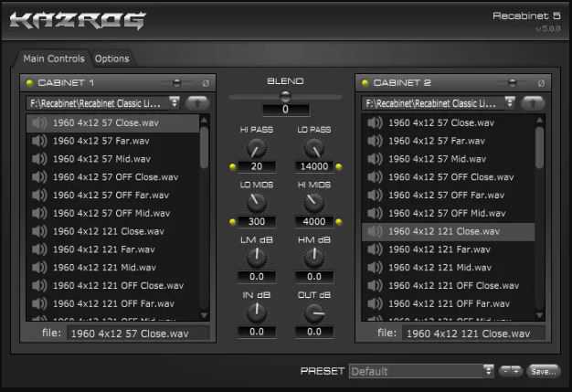Toggle Cabinet 1 power LED
This screenshot has height=392, width=572.
click(29, 83)
